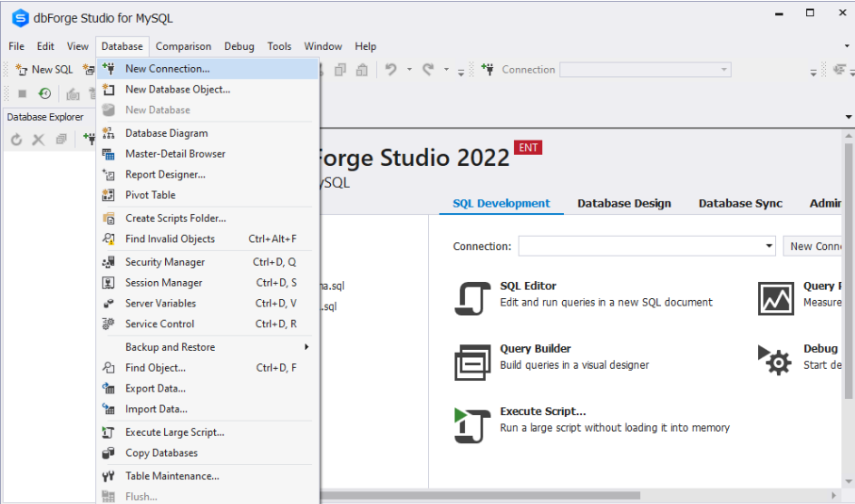Image resolution: width=855 pixels, height=504 pixels.
Task: Click the vertical scrollbar on start page
Action: 849,271
